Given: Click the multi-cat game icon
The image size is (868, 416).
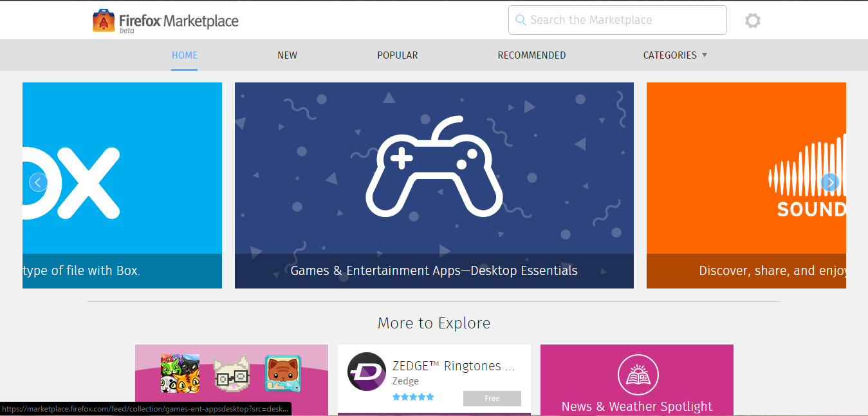Looking at the screenshot, I should point(180,373).
